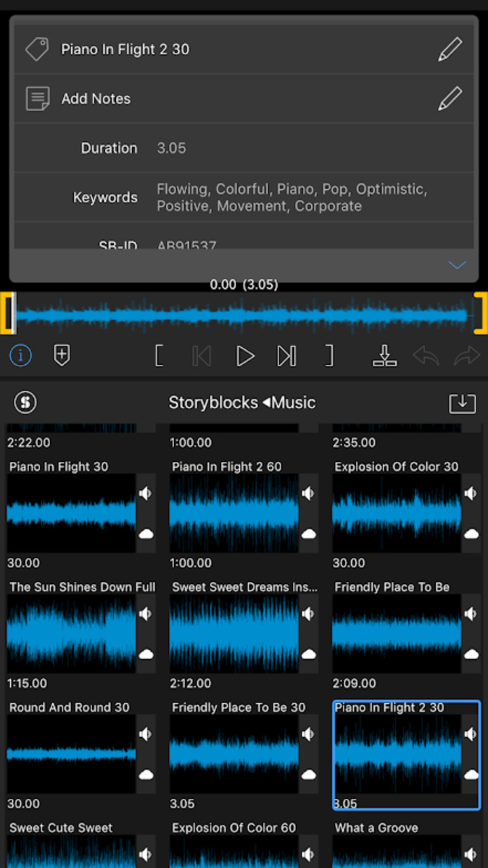Preview The Sun Shines Down Full audio
488x868 pixels.
click(146, 614)
